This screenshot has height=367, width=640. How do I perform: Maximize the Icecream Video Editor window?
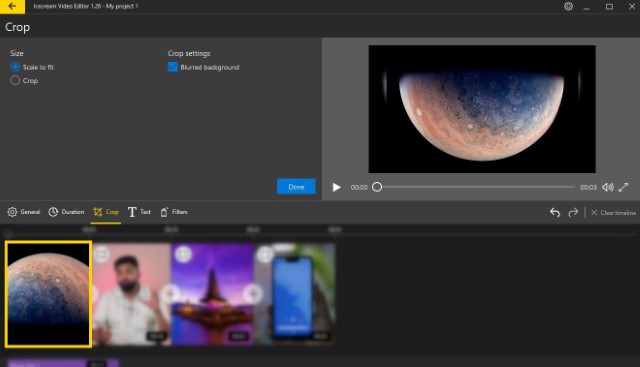coord(609,7)
